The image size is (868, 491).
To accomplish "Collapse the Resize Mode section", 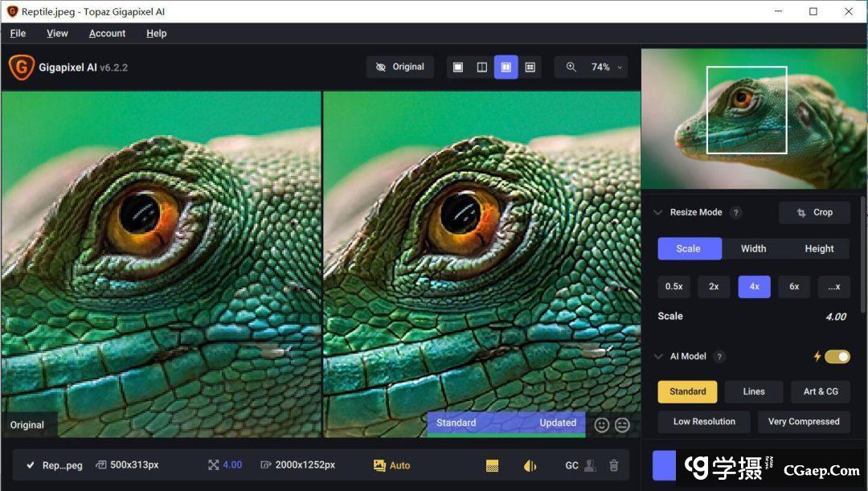I will (x=657, y=213).
